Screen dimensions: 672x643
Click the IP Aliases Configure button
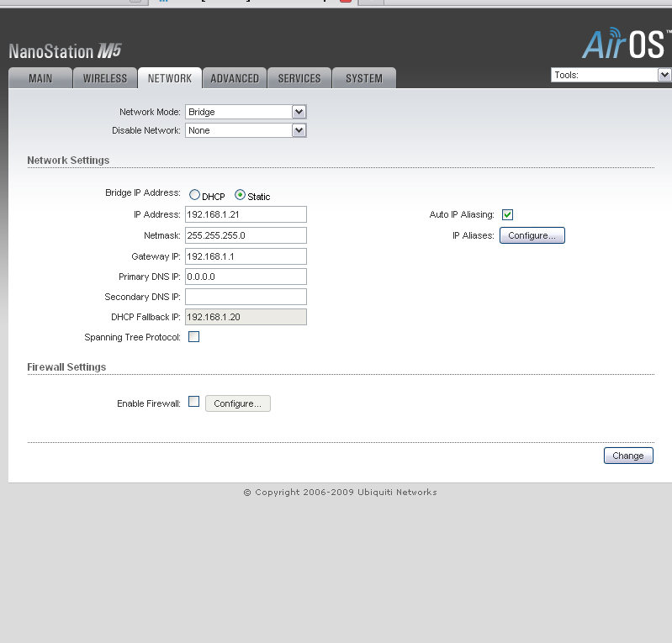[532, 235]
